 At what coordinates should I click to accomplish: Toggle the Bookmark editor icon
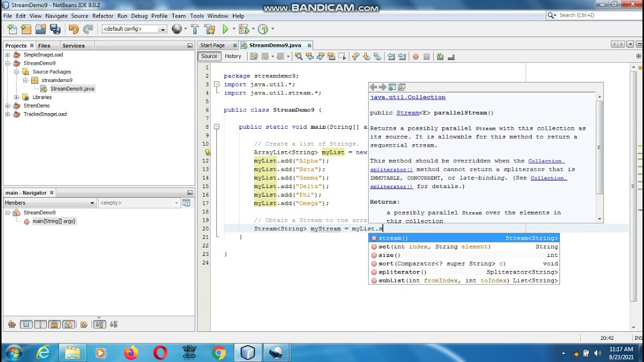coord(377,57)
